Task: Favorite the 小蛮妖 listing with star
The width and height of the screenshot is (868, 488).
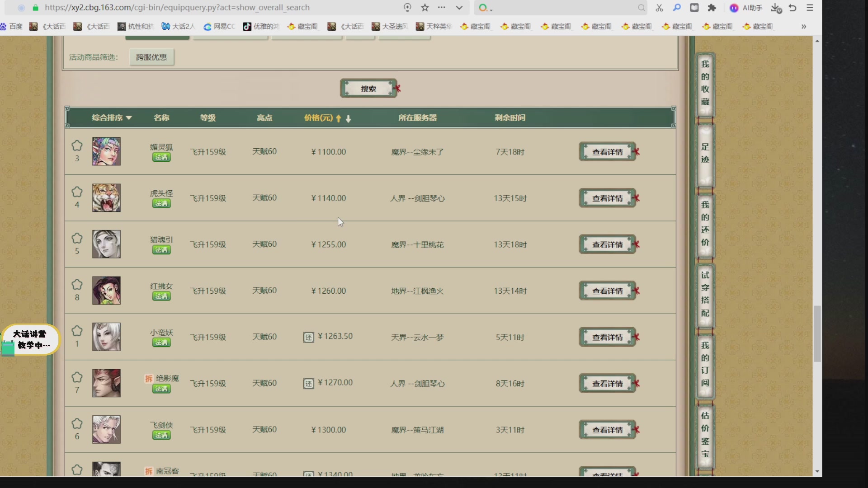Action: (77, 331)
